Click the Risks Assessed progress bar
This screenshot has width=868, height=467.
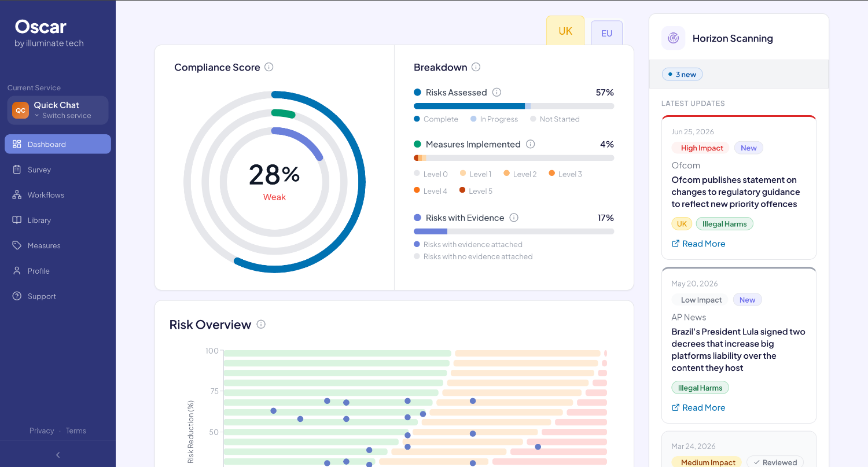point(514,106)
